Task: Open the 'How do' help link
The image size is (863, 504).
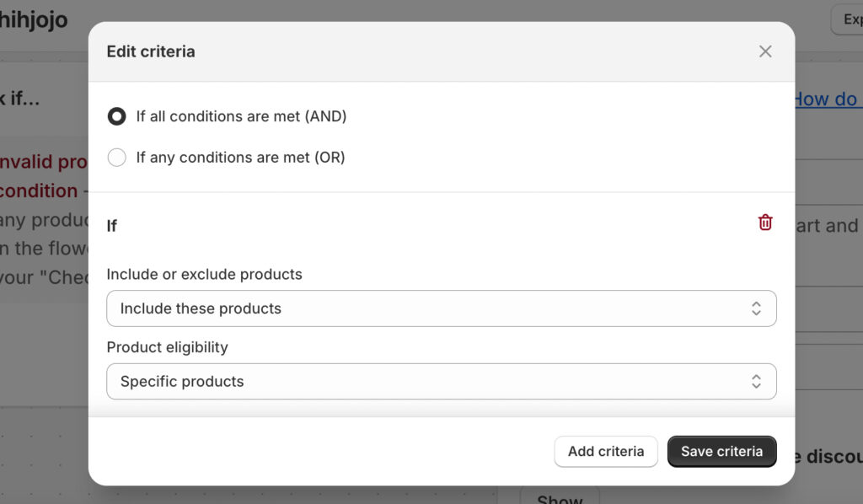Action: [825, 99]
